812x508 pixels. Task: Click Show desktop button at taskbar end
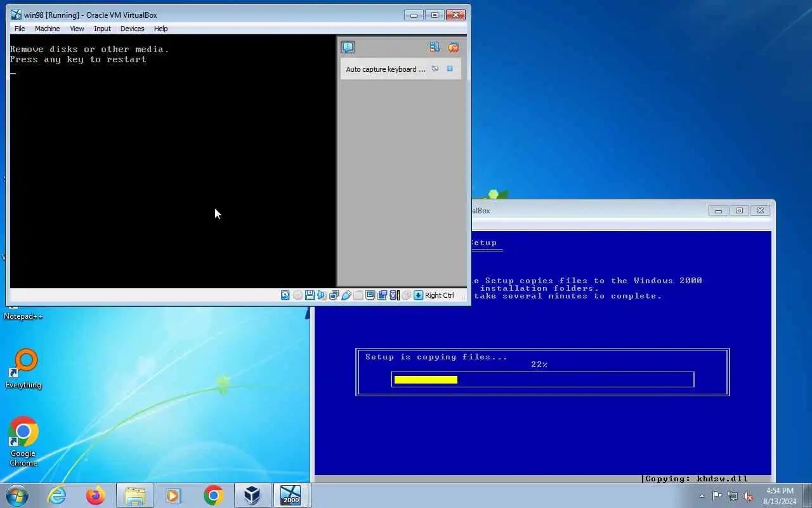click(x=807, y=496)
